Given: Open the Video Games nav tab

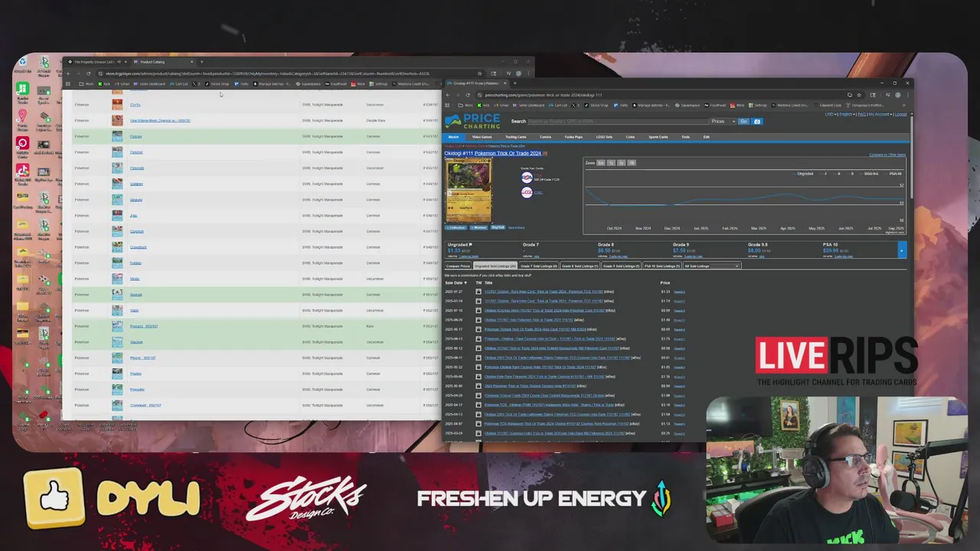Looking at the screenshot, I should pyautogui.click(x=482, y=137).
